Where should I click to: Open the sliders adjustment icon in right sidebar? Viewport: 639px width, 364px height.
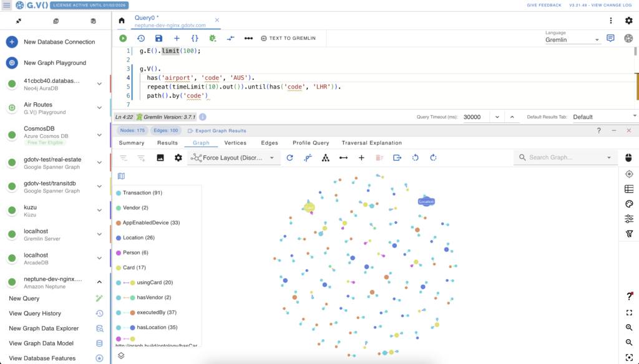coord(629,219)
